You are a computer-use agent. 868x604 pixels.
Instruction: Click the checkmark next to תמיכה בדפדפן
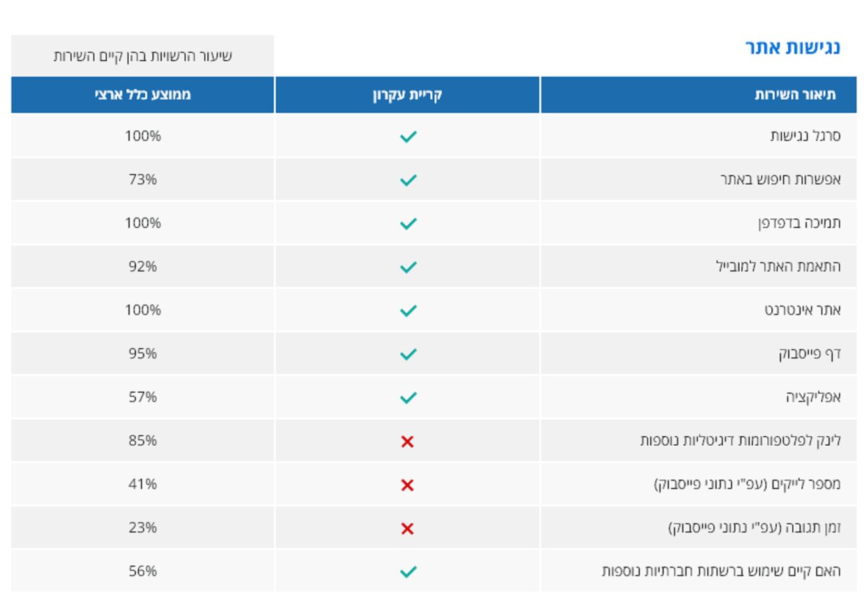[408, 224]
